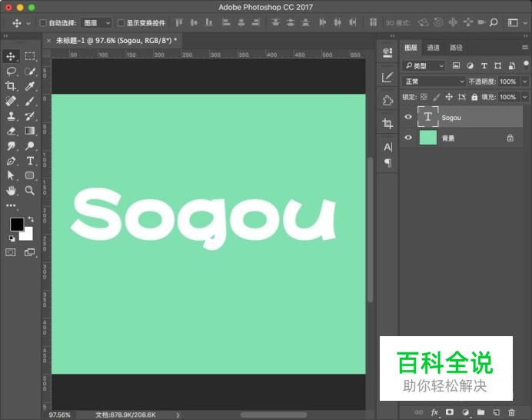Pick the Eyedropper tool
Image resolution: width=532 pixels, height=420 pixels.
pos(30,85)
